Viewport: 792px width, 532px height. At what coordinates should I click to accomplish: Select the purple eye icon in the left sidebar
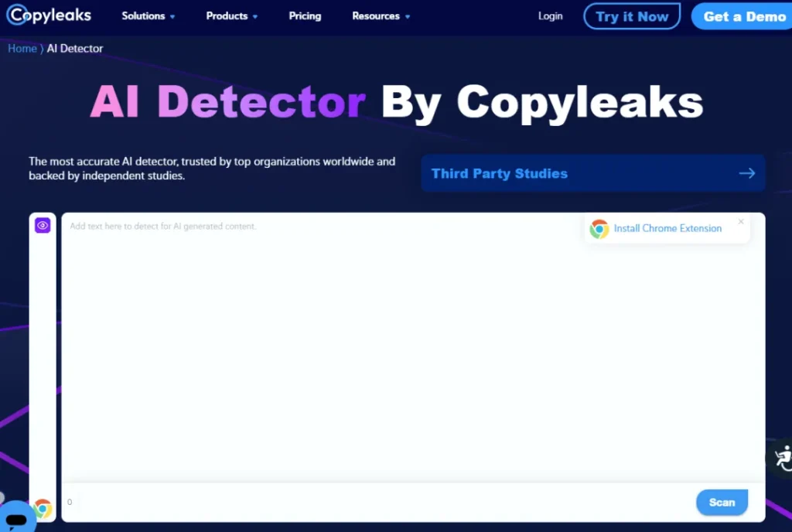click(43, 225)
